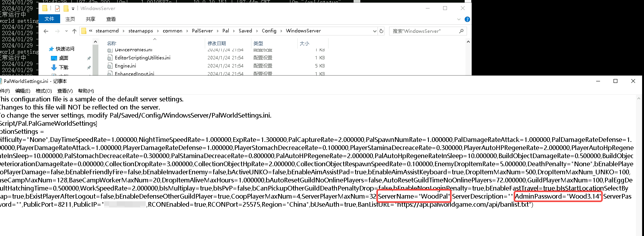The width and height of the screenshot is (644, 236).
Task: Open the quick access toolbar customize dropdown
Action: [73, 8]
